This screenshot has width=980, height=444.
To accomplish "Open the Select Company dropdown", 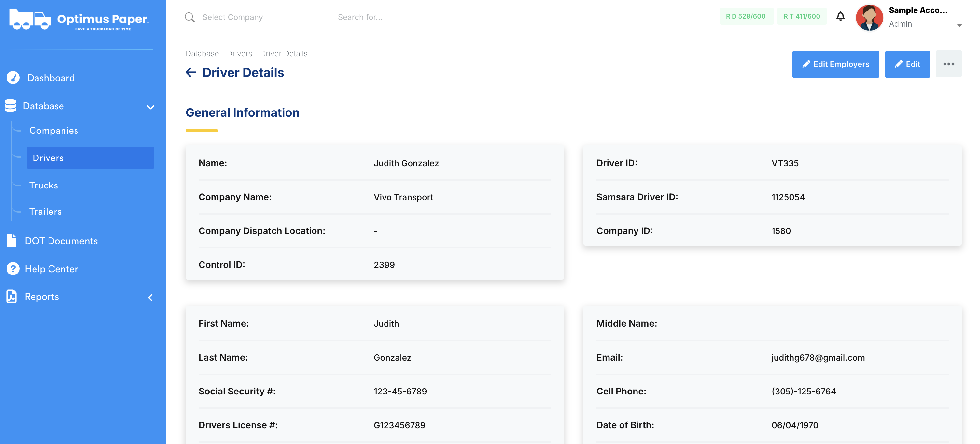I will coord(232,17).
